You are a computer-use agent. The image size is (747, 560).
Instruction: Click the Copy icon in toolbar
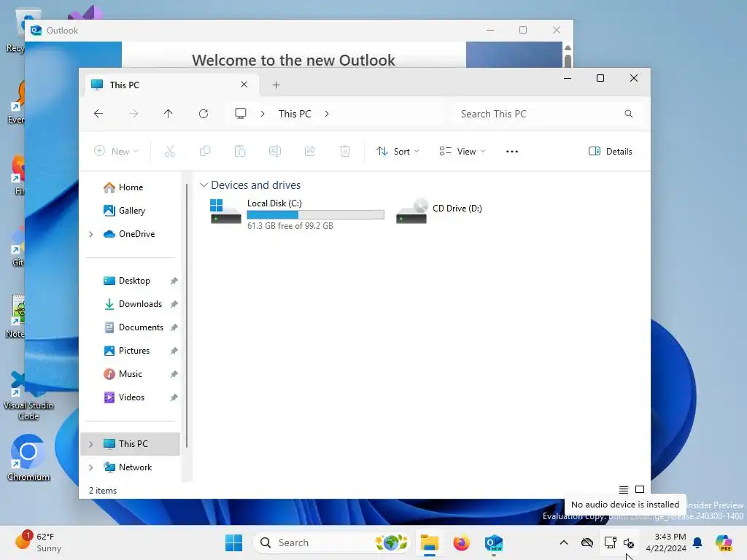point(205,152)
